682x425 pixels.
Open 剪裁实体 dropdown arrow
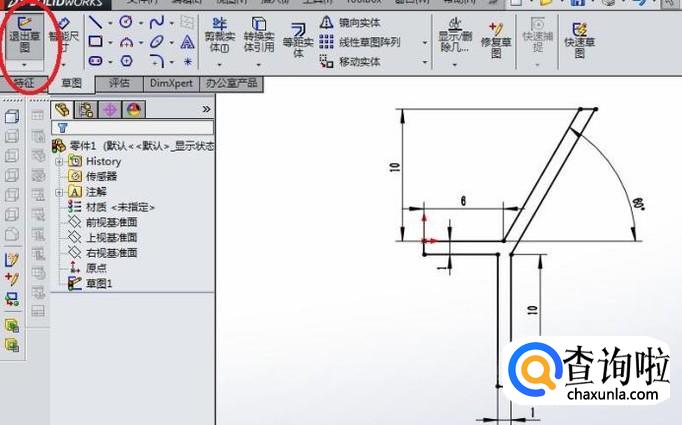pos(220,64)
